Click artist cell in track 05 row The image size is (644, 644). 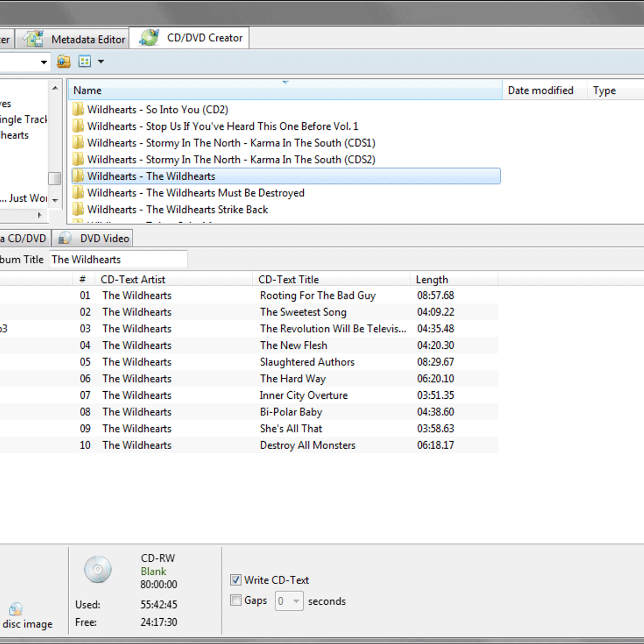click(137, 362)
